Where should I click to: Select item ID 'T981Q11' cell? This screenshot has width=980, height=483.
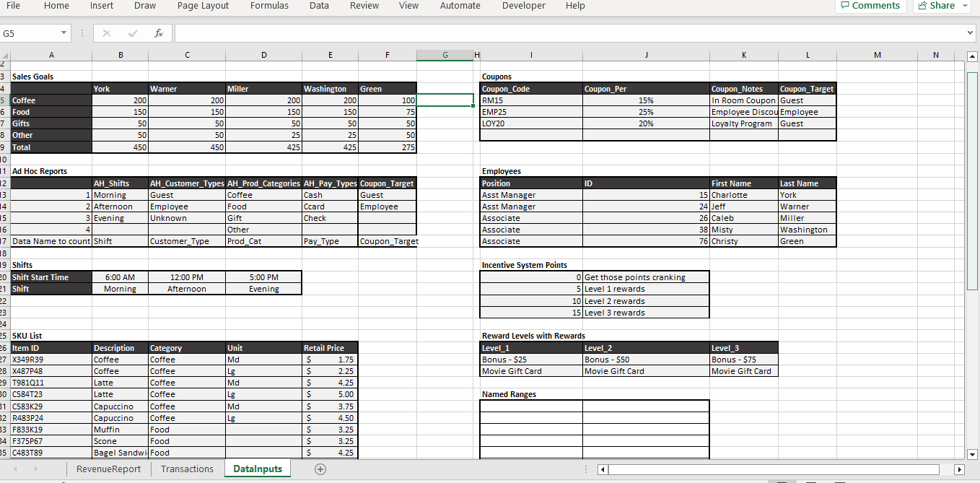pyautogui.click(x=51, y=383)
